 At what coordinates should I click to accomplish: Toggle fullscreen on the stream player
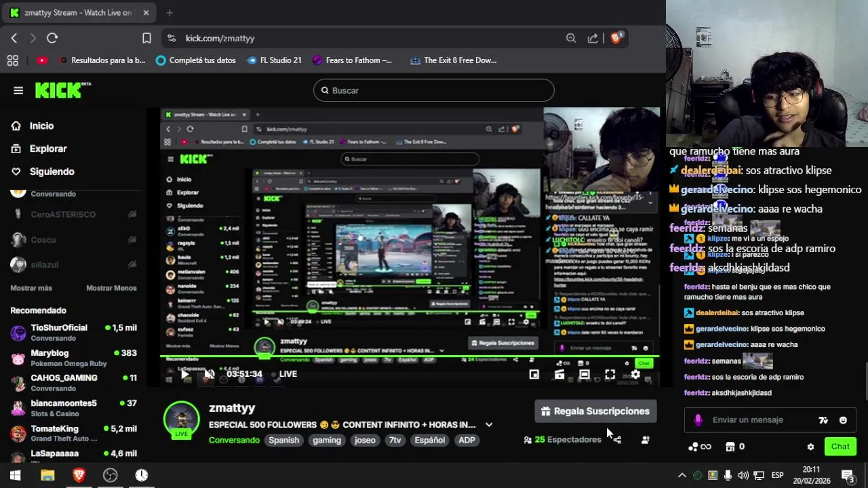(610, 374)
